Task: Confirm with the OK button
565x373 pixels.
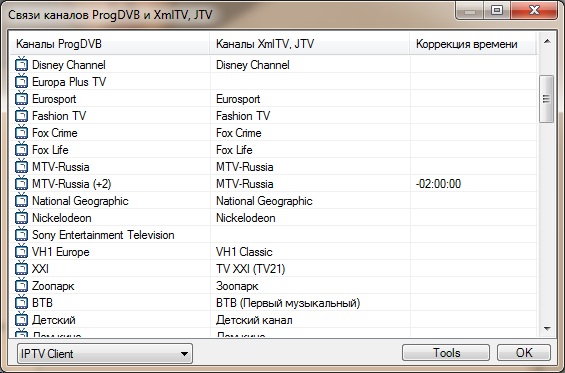Action: (x=524, y=352)
